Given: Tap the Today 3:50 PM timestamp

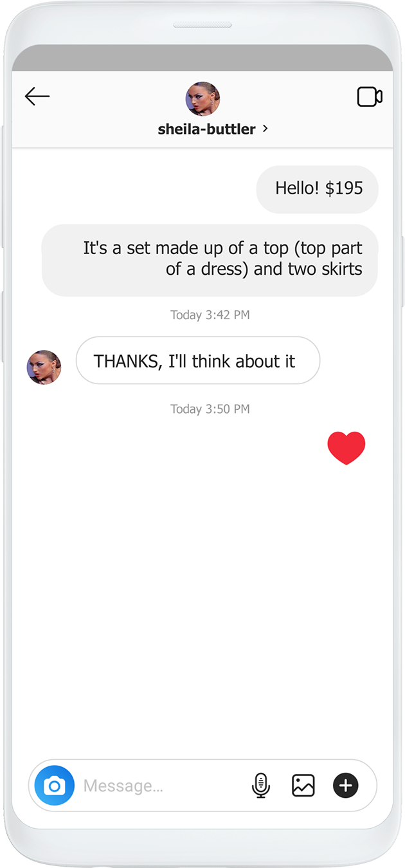Looking at the screenshot, I should pyautogui.click(x=210, y=409).
